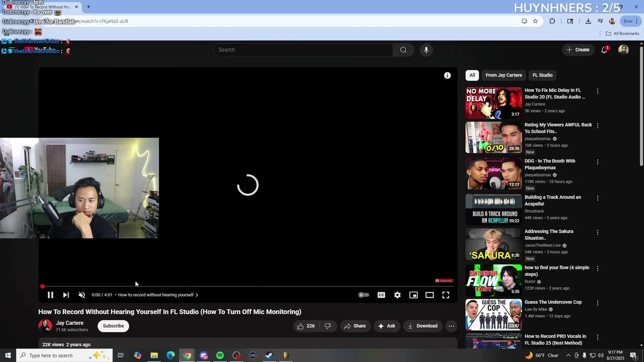Open Chrome profile avatar
The image size is (644, 362).
point(612,21)
